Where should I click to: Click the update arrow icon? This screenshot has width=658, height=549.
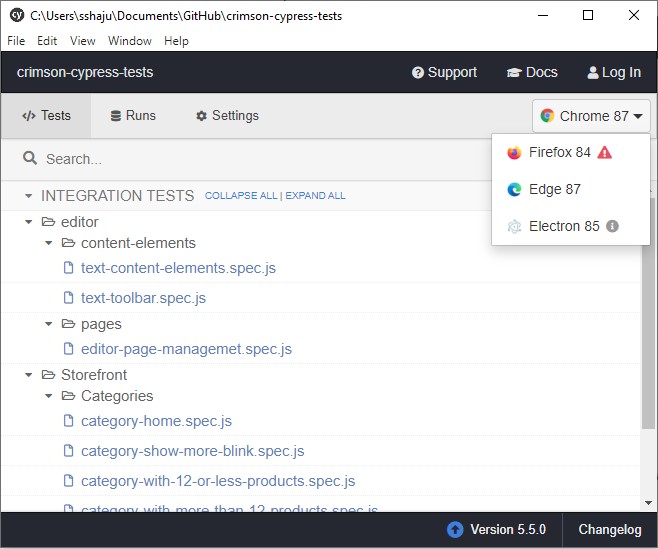(x=455, y=530)
